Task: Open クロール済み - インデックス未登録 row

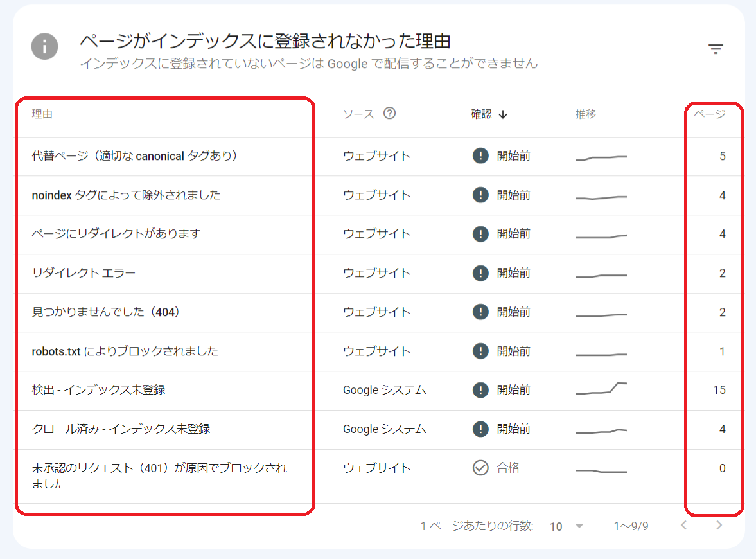Action: [x=378, y=430]
